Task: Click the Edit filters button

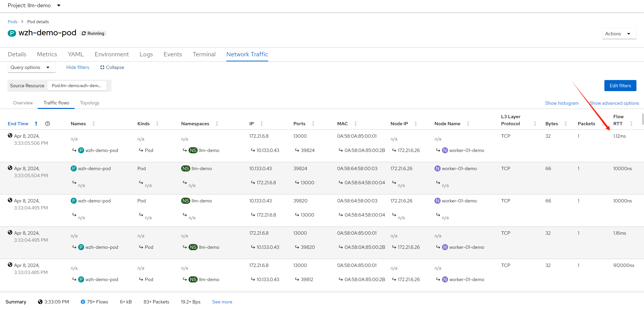Action: [620, 86]
